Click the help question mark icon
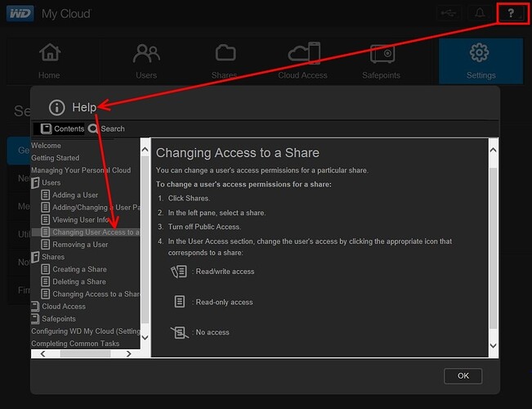The height and width of the screenshot is (409, 532). point(511,14)
